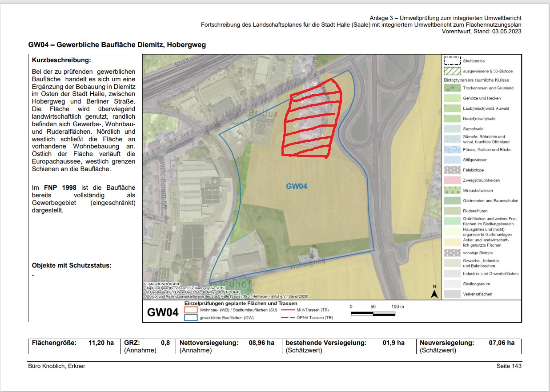The height and width of the screenshot is (392, 550).
Task: Select the Gärtnereien und Baumschulen swatch
Action: (451, 200)
